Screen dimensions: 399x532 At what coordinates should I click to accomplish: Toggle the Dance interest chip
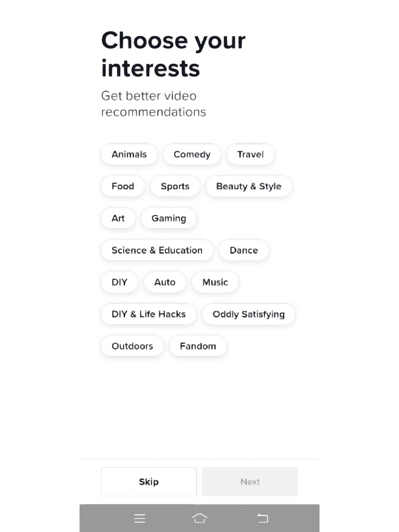click(243, 250)
